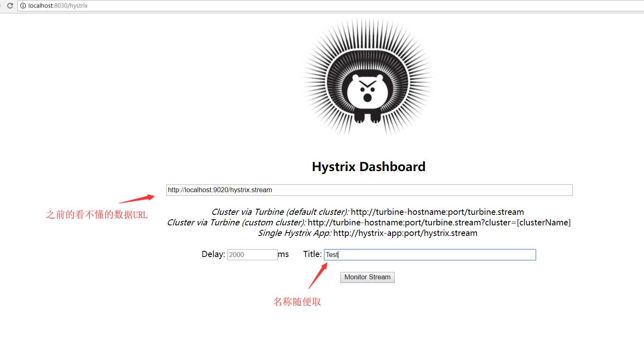Click the turbine.stream?cluster=[clusterName] URL text
Screen dimensions: 644x349
pos(439,223)
